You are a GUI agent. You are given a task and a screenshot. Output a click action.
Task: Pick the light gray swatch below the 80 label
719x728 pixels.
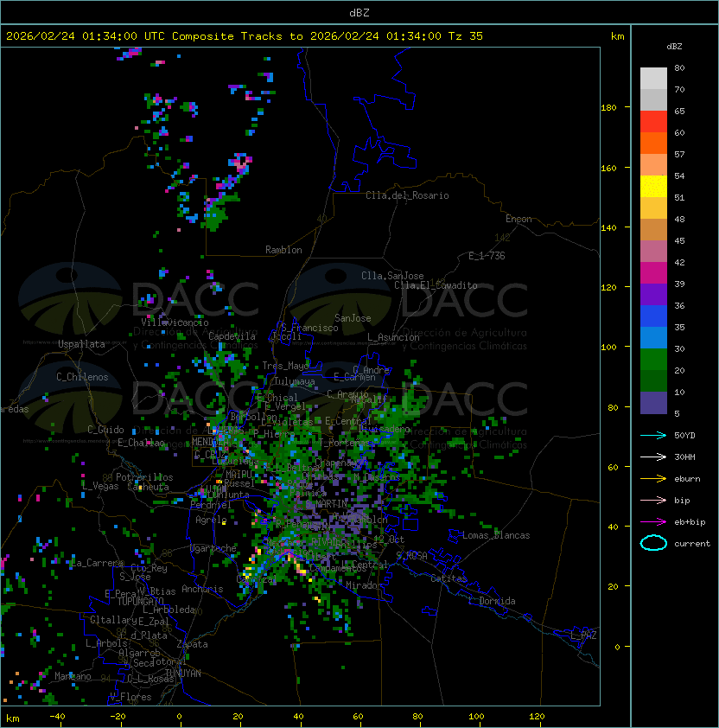pos(653,79)
